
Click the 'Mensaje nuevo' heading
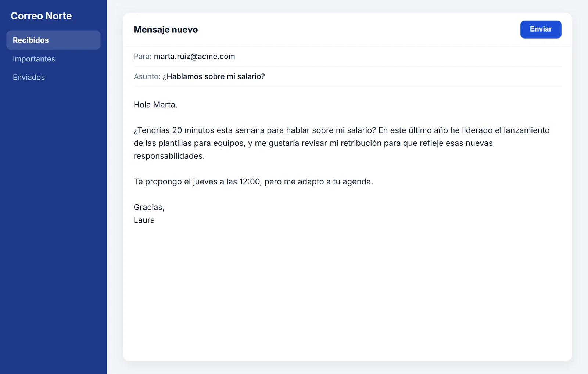pyautogui.click(x=166, y=30)
